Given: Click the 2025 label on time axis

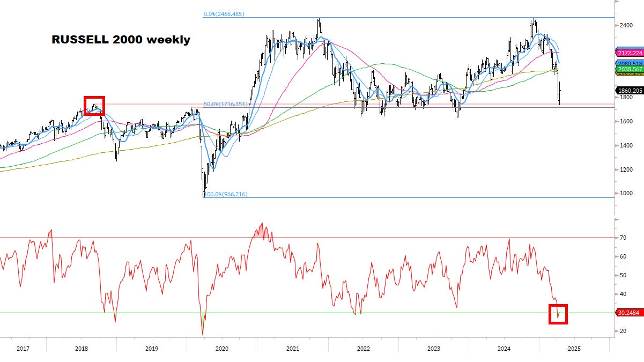Looking at the screenshot, I should 574,349.
